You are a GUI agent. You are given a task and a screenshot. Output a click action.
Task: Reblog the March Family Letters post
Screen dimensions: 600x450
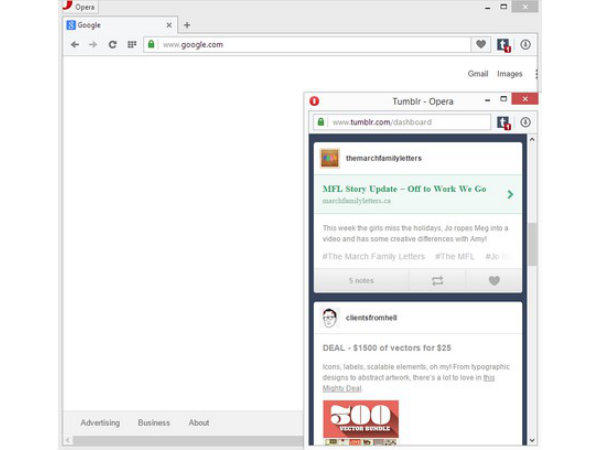(x=437, y=281)
